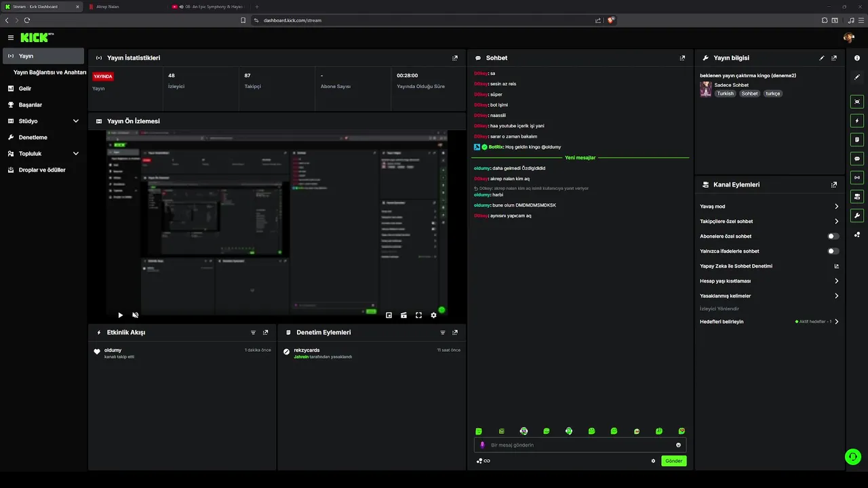Click the info icon in right sidebar
The width and height of the screenshot is (868, 488).
857,58
